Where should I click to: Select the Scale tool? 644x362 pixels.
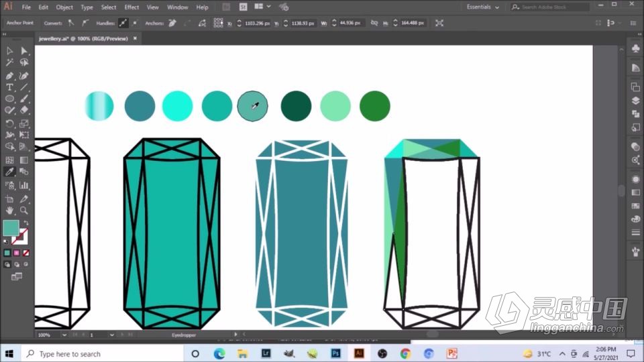click(x=24, y=123)
